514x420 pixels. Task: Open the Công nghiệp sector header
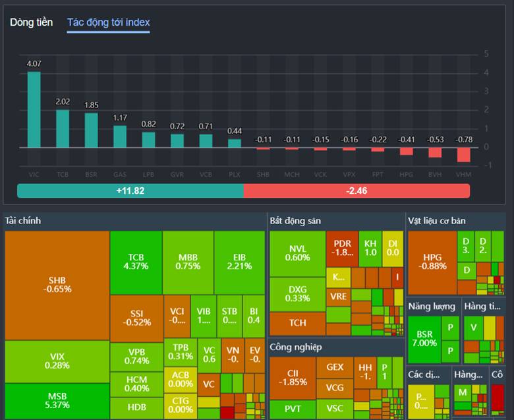[295, 347]
